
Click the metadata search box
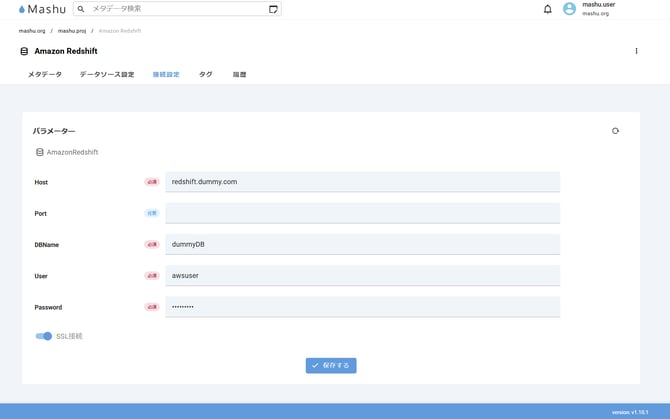(x=175, y=9)
